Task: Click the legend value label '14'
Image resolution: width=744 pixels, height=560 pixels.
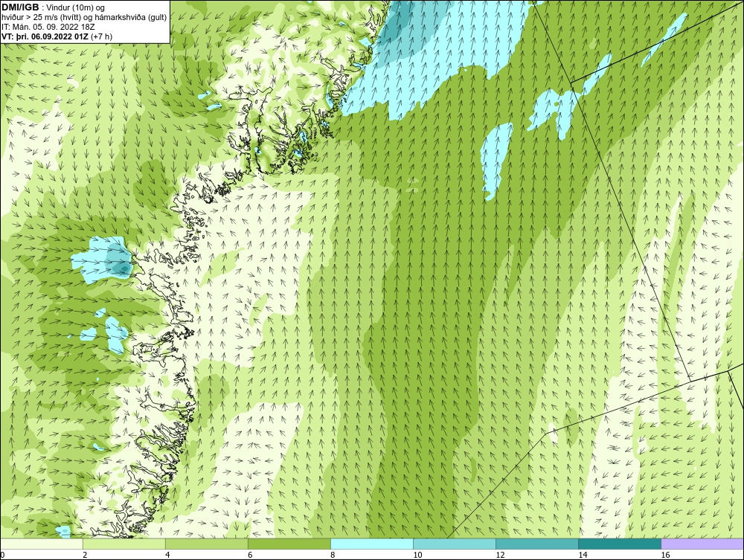Action: 583,555
